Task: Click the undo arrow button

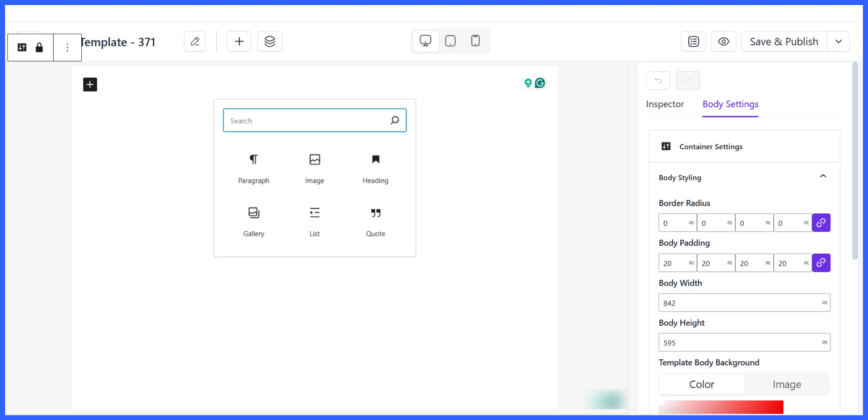Action: (x=658, y=80)
